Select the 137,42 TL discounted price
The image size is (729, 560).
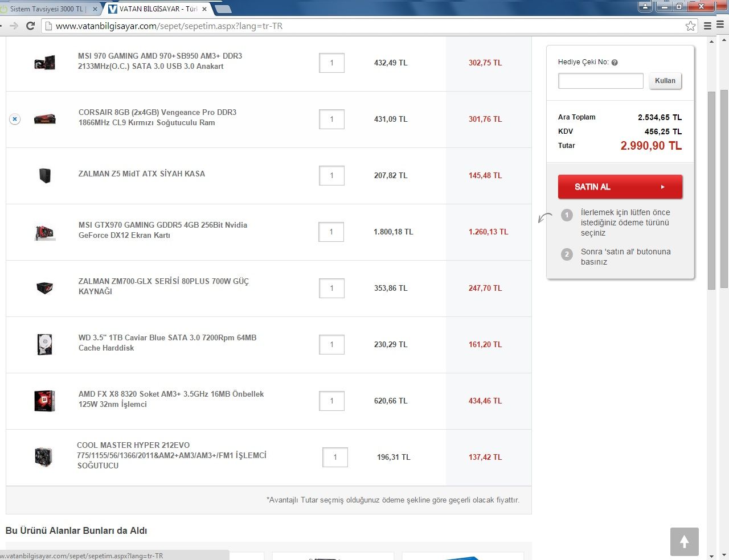pos(485,457)
